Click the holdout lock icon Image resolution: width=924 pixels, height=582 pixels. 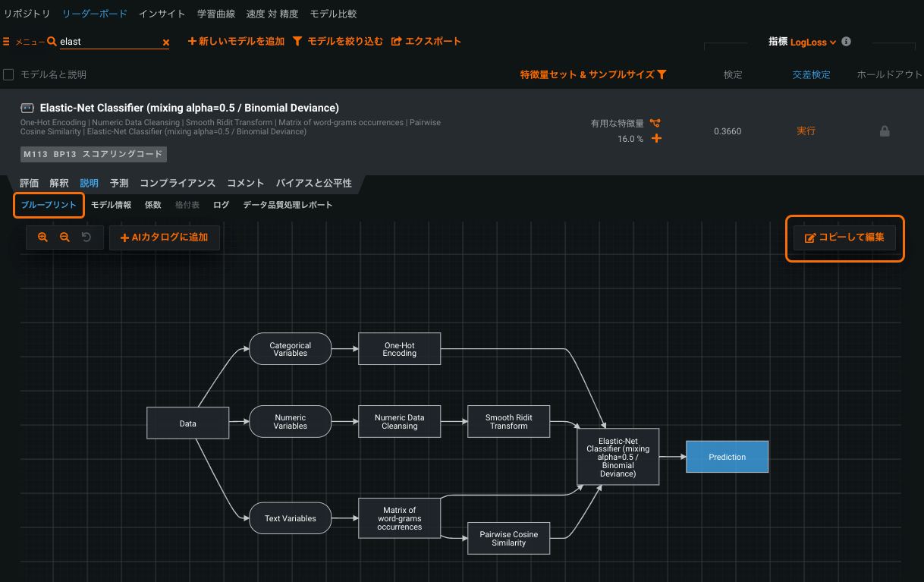click(884, 131)
